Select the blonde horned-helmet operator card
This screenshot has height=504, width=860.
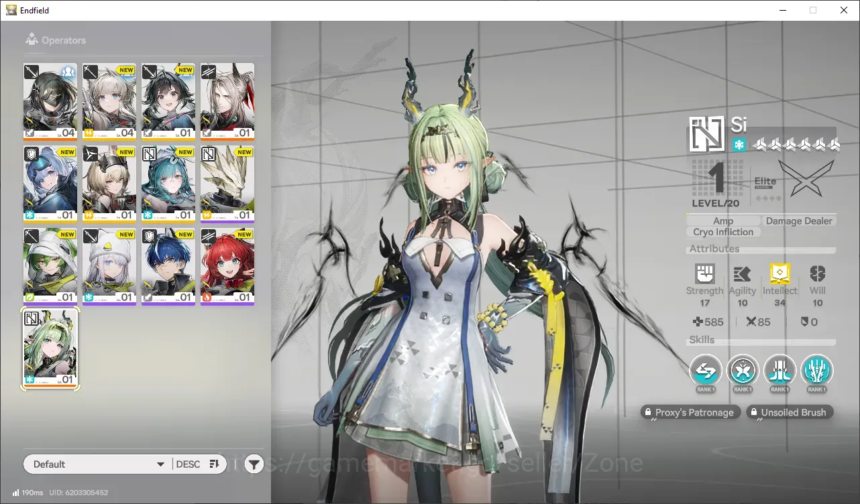coord(109,184)
